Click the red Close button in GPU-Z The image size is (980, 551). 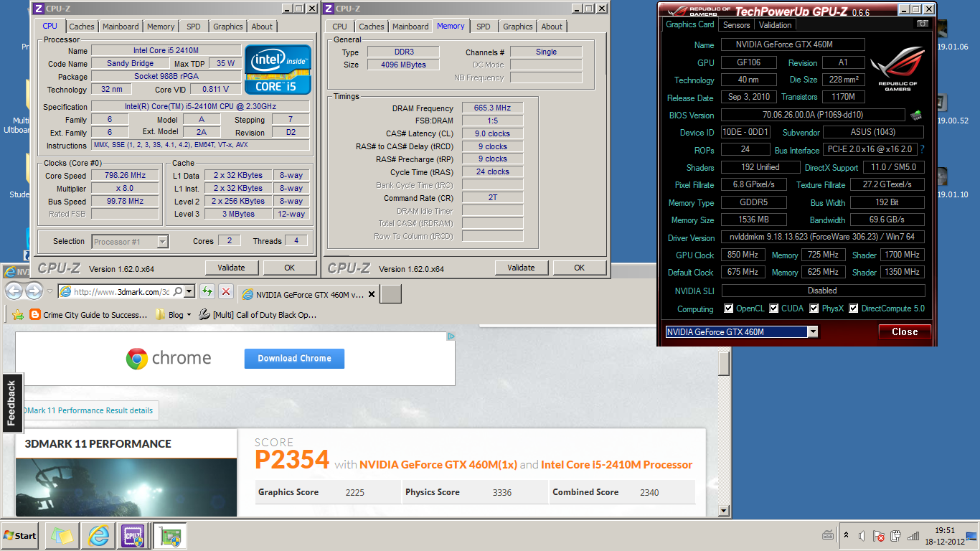coord(905,331)
